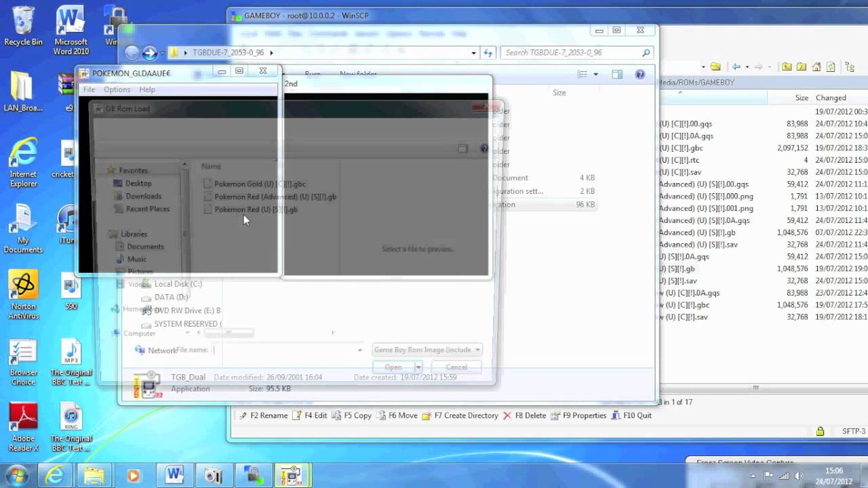This screenshot has width=868, height=488.
Task: Go forward with WinSCP grey arrow
Action: 758,66
